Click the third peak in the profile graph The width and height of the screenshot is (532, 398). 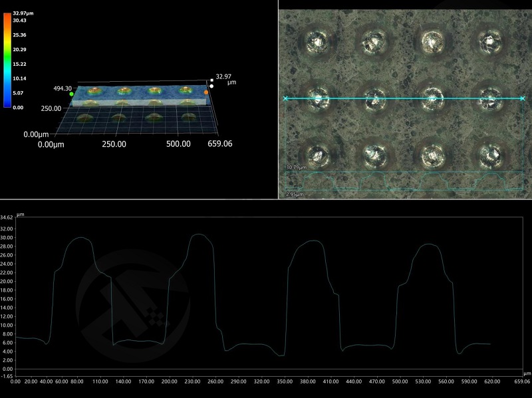point(314,241)
